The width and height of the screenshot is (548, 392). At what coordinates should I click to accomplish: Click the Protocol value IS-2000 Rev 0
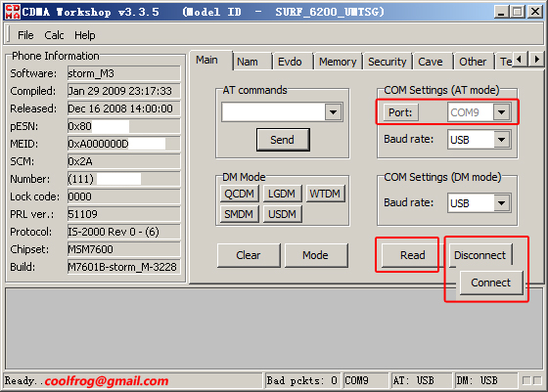pos(124,232)
